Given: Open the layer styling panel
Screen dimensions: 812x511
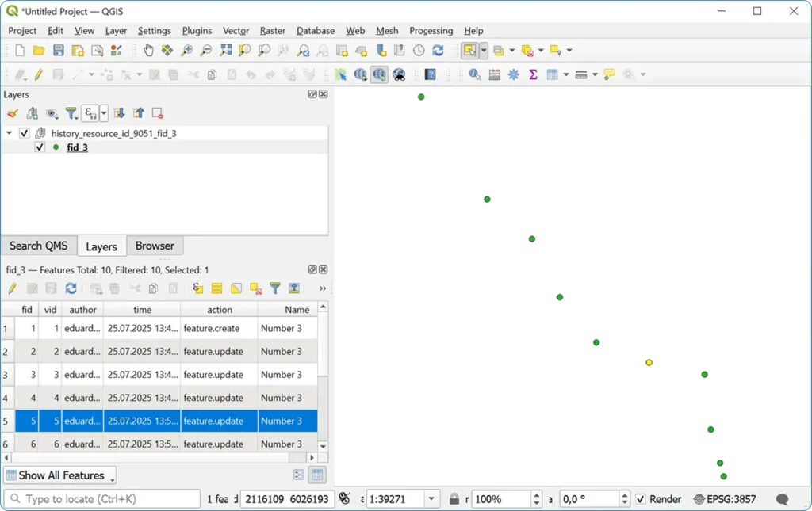Looking at the screenshot, I should pos(12,113).
